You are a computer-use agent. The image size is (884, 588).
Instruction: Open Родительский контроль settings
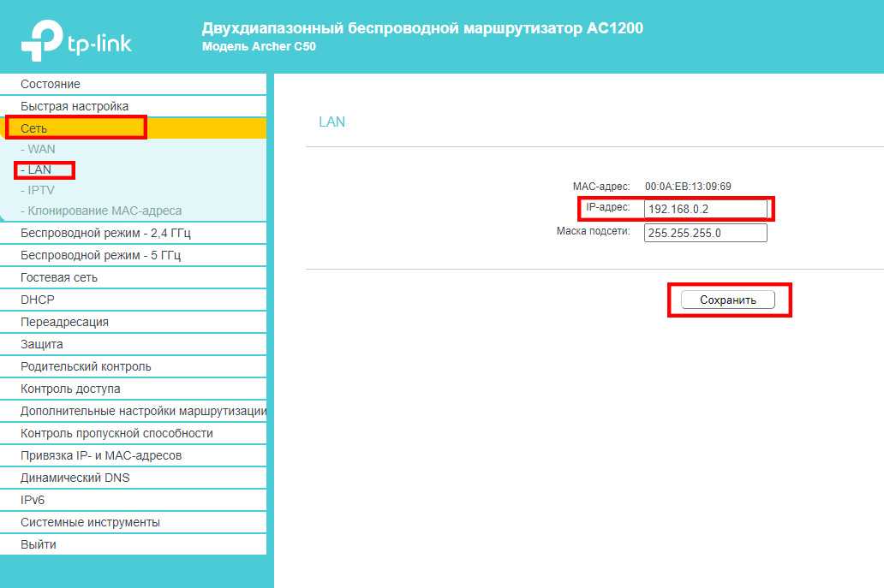coord(86,366)
